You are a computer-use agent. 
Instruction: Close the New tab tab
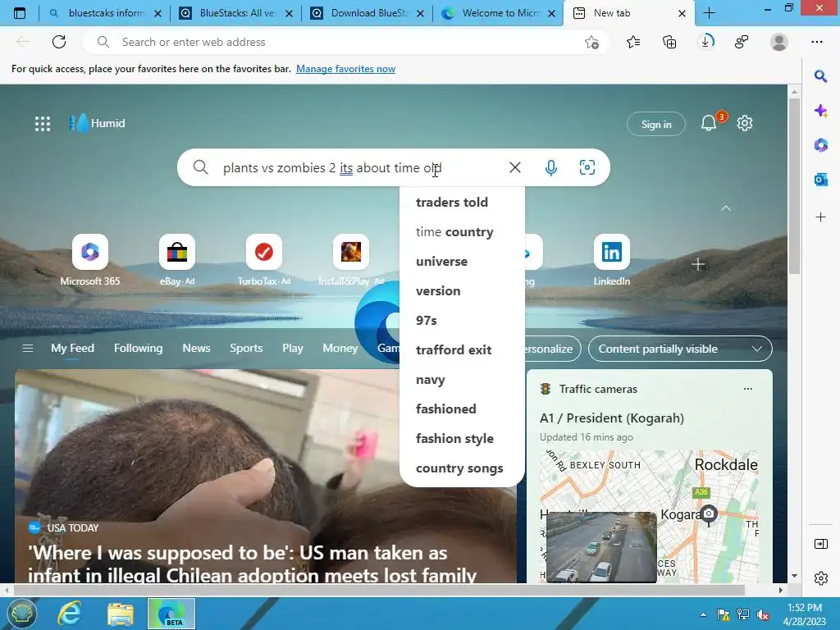[682, 13]
